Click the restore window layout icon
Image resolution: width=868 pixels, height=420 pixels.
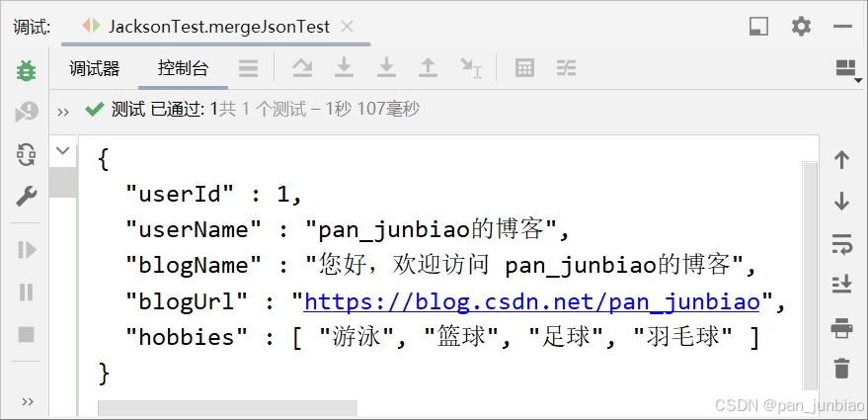759,26
